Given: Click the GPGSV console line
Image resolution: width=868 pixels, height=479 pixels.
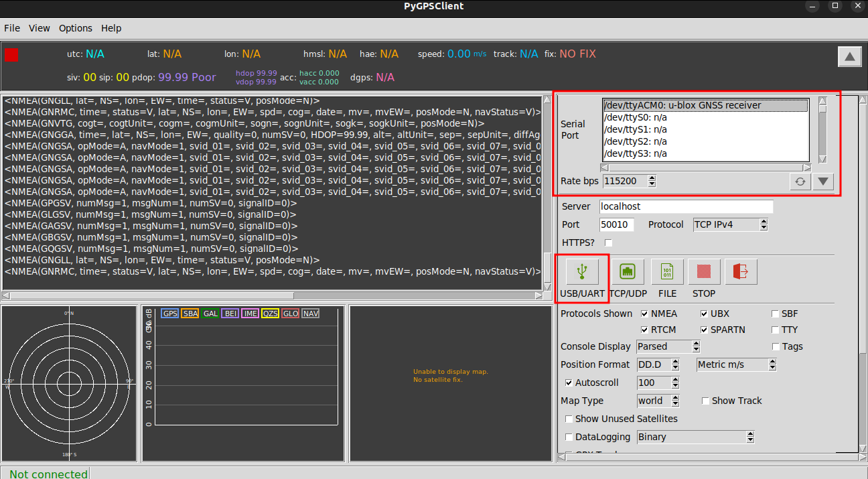Looking at the screenshot, I should [151, 203].
